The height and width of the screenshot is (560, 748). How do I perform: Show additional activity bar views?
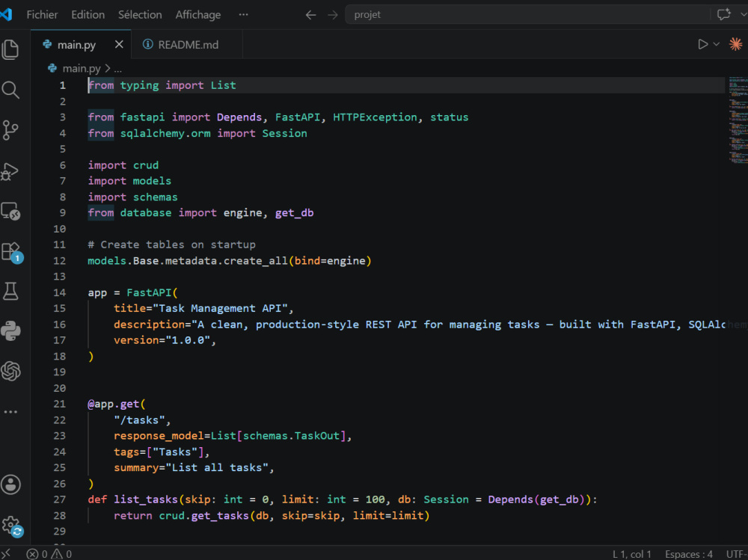tap(10, 412)
